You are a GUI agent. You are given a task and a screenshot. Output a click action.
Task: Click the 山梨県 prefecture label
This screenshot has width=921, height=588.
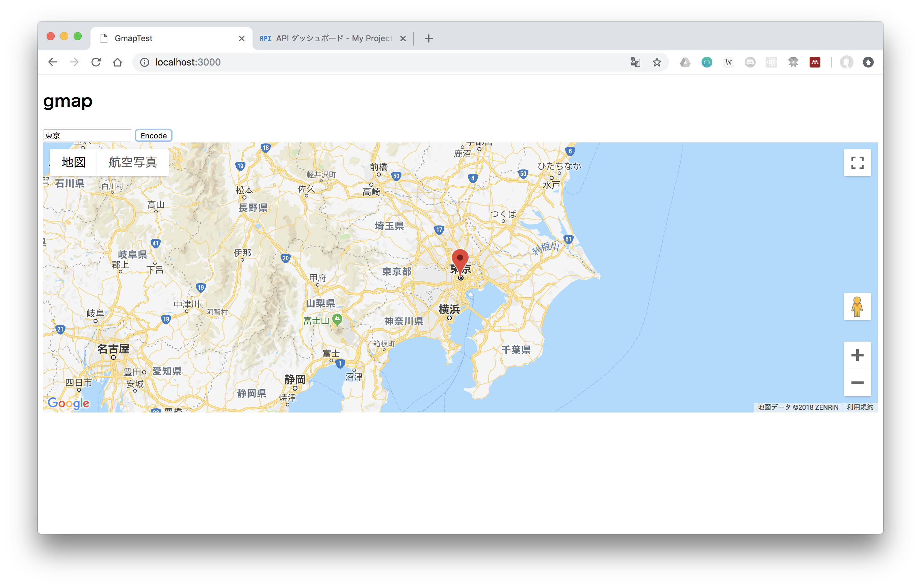pyautogui.click(x=320, y=303)
